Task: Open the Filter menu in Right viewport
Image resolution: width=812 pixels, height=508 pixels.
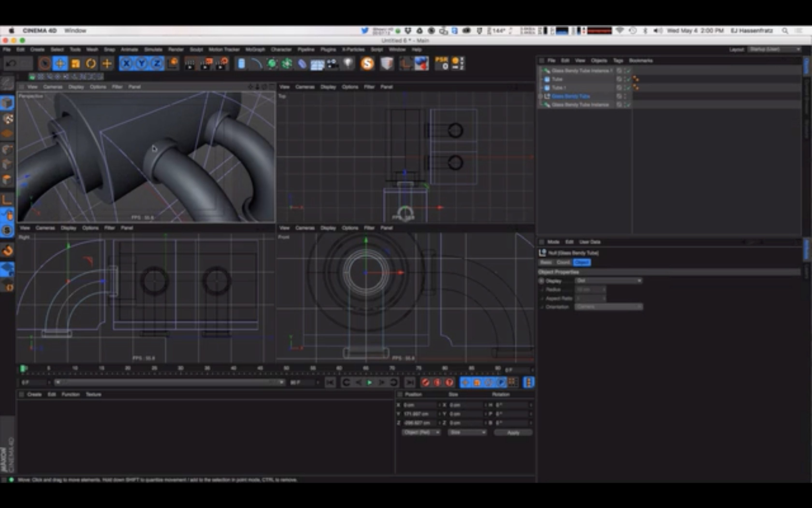Action: [x=110, y=228]
